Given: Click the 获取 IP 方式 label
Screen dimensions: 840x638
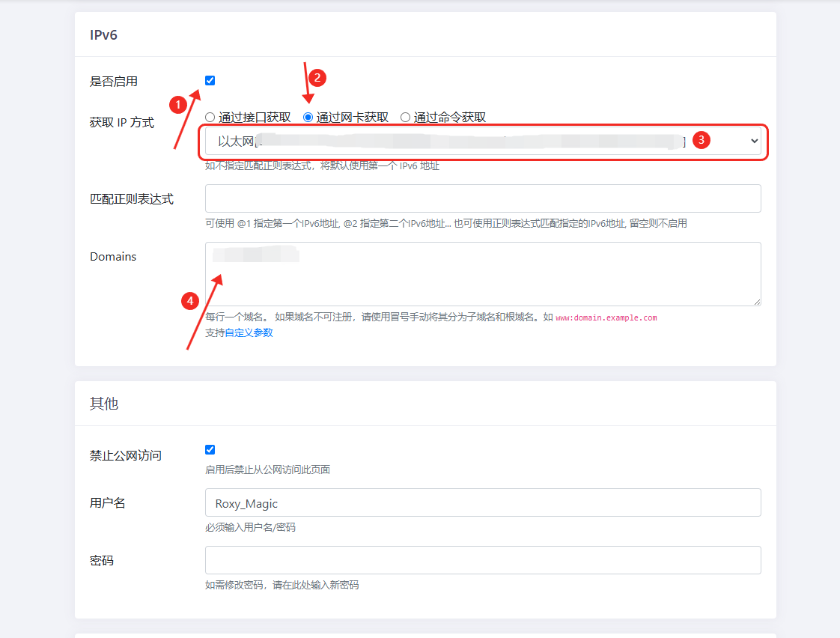Looking at the screenshot, I should coord(121,123).
